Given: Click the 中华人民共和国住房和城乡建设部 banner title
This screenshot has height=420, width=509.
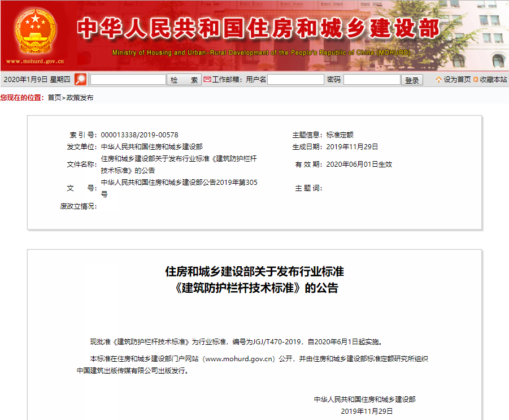Looking at the screenshot, I should tap(258, 28).
